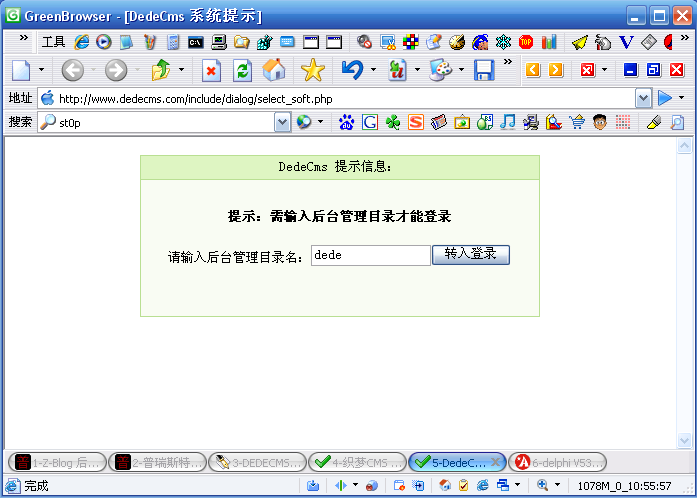Click the globe search engine icon
The width and height of the screenshot is (697, 498).
[x=304, y=122]
